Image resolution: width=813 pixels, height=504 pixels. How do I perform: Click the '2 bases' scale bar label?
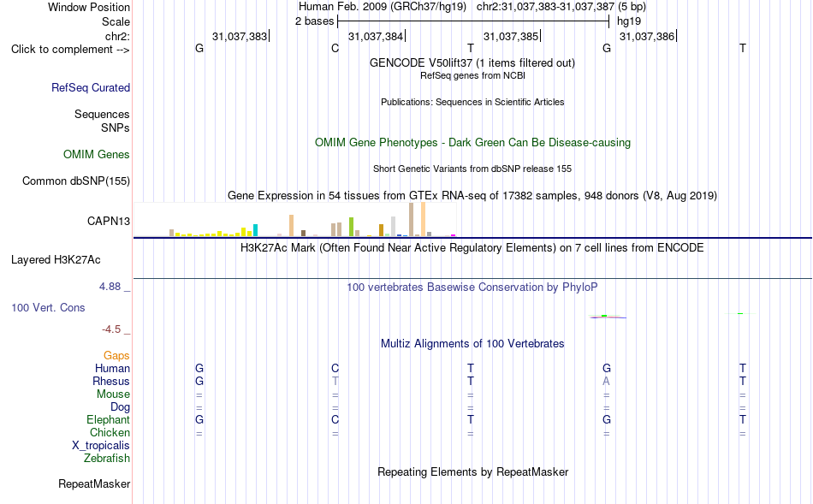[x=315, y=21]
